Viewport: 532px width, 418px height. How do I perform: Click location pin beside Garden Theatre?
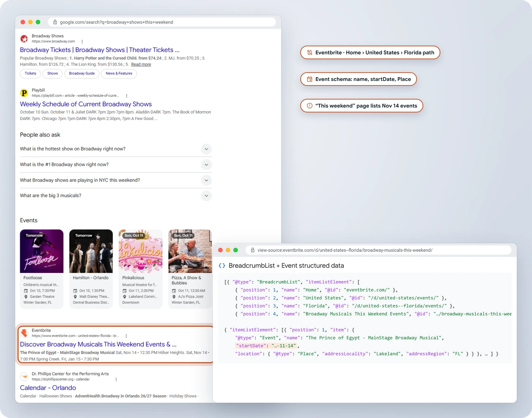click(26, 297)
